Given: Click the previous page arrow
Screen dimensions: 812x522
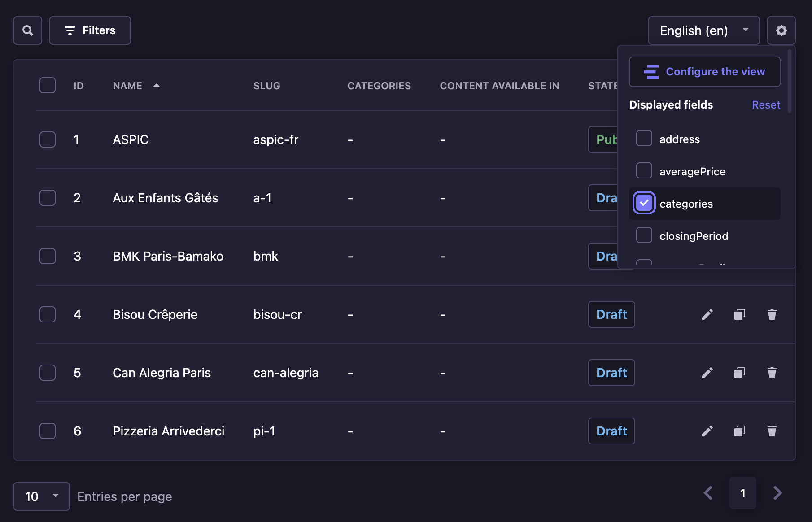Looking at the screenshot, I should click(x=708, y=493).
